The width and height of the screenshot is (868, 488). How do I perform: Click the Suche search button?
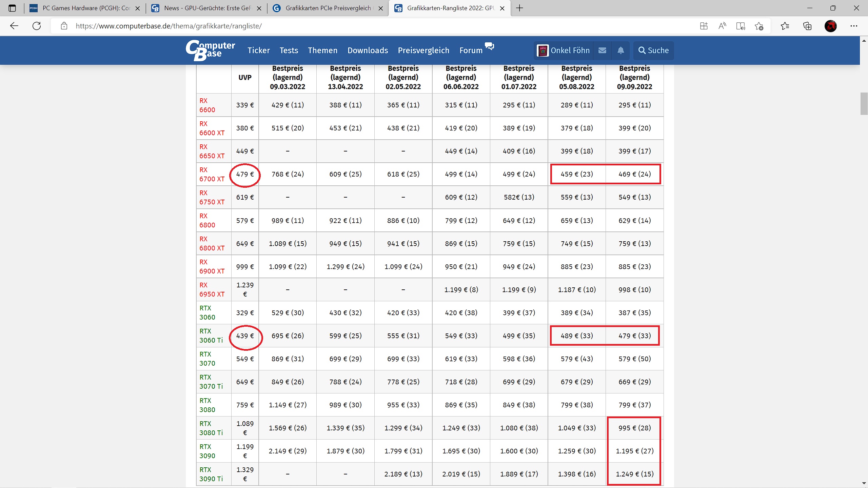pyautogui.click(x=653, y=50)
